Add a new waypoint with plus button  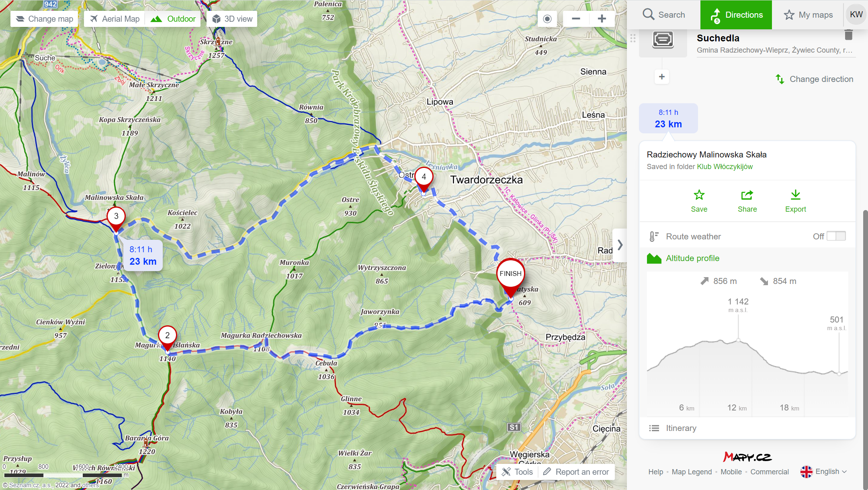pos(662,77)
